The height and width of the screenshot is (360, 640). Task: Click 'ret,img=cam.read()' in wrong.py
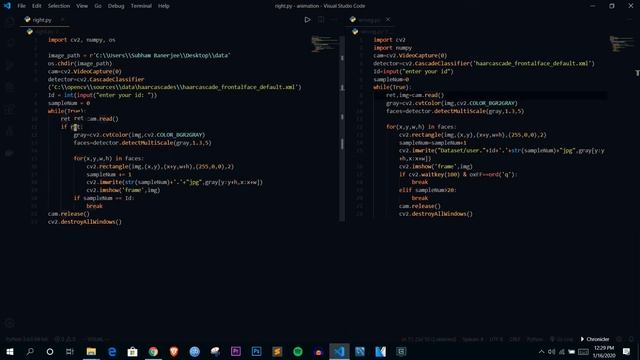(415, 95)
